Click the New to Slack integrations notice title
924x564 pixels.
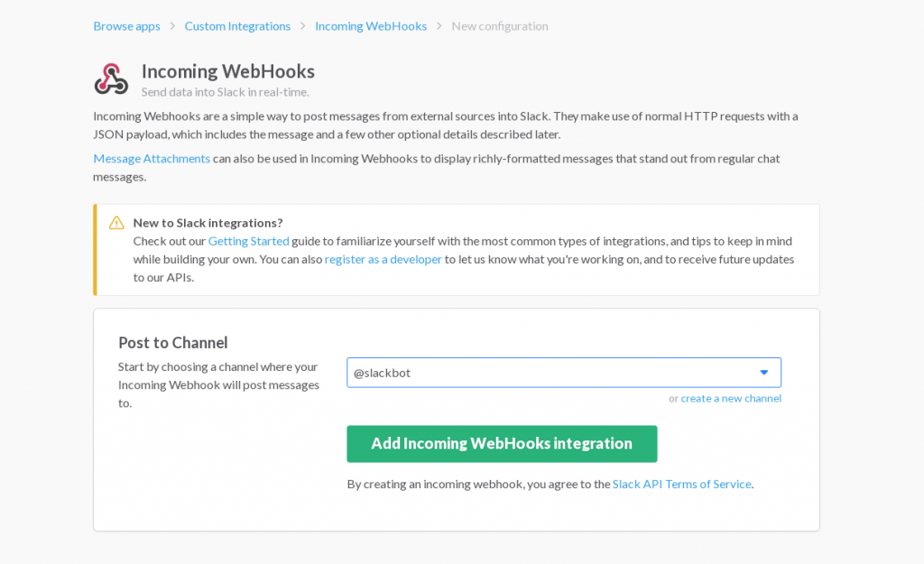click(208, 223)
